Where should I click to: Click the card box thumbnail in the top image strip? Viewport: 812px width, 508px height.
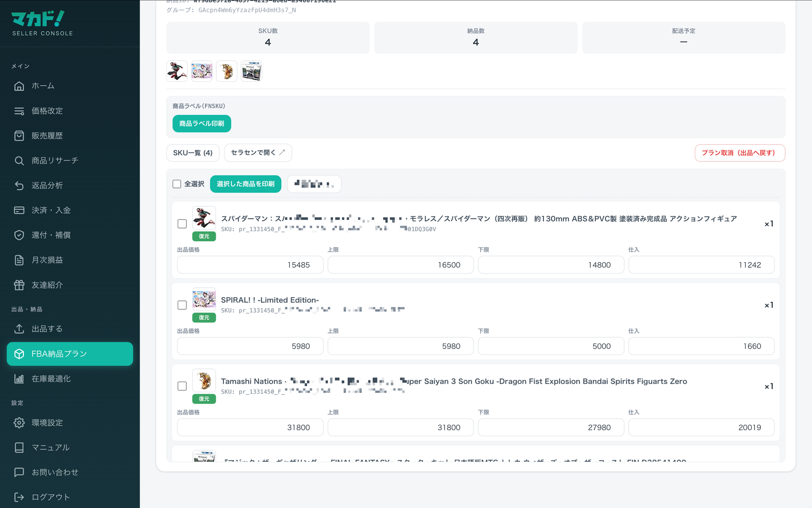click(x=252, y=71)
